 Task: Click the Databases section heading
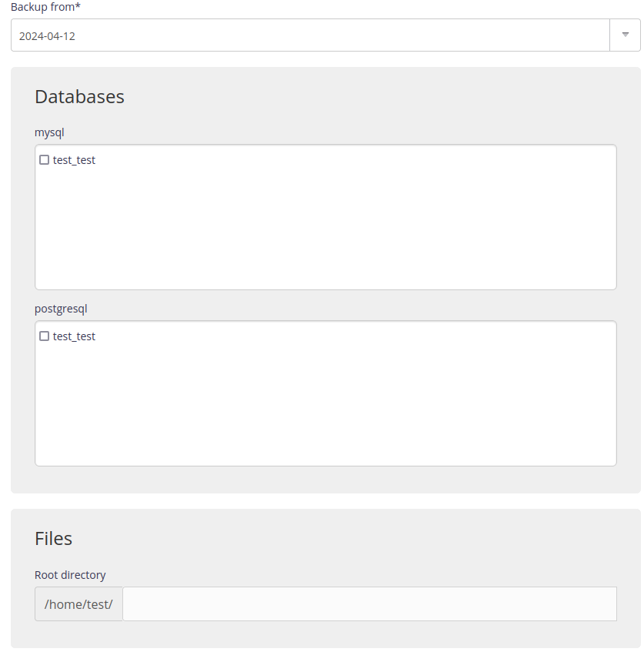coord(79,96)
